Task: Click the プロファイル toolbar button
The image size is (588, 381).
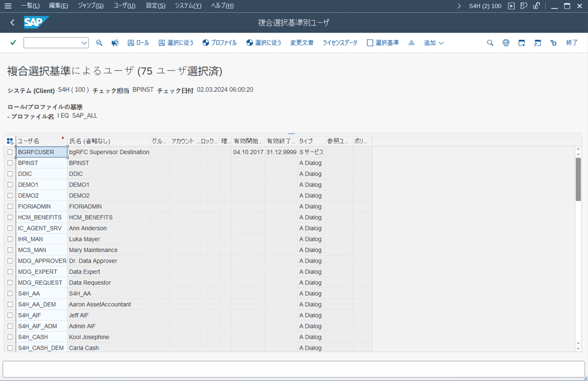Action: [x=219, y=43]
